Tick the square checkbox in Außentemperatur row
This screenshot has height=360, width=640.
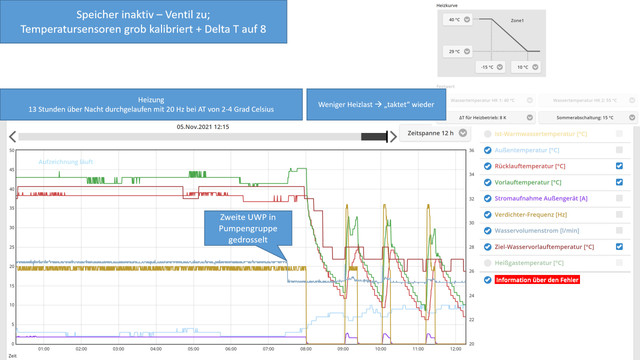tap(619, 150)
